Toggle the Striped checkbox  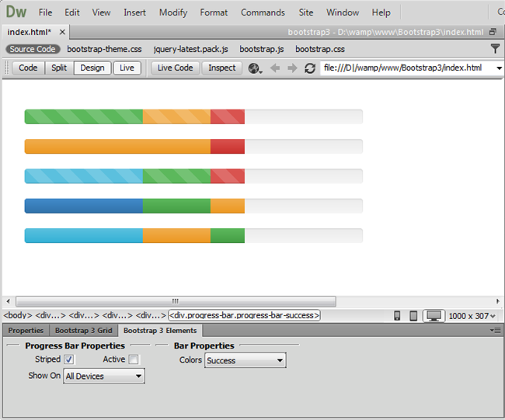point(69,359)
